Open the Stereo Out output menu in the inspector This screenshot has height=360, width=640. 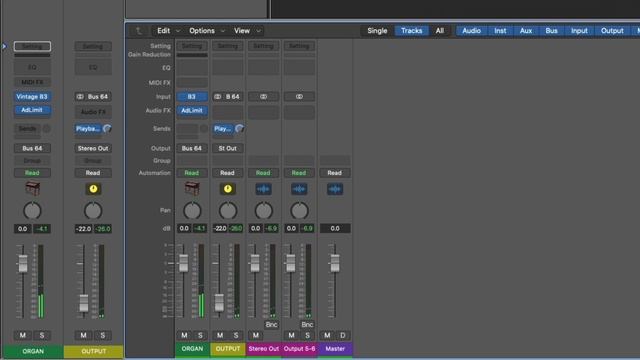click(x=93, y=148)
